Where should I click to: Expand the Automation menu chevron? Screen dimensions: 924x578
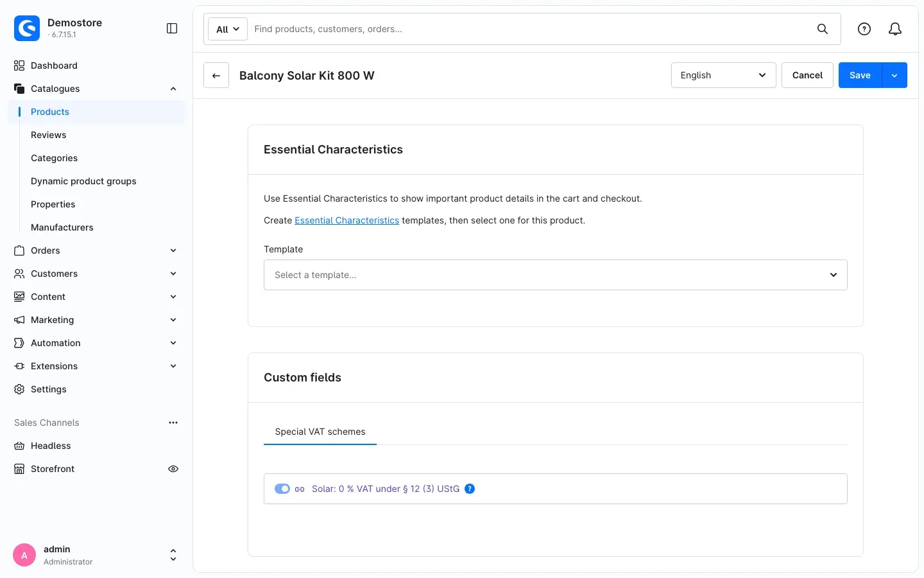click(173, 343)
